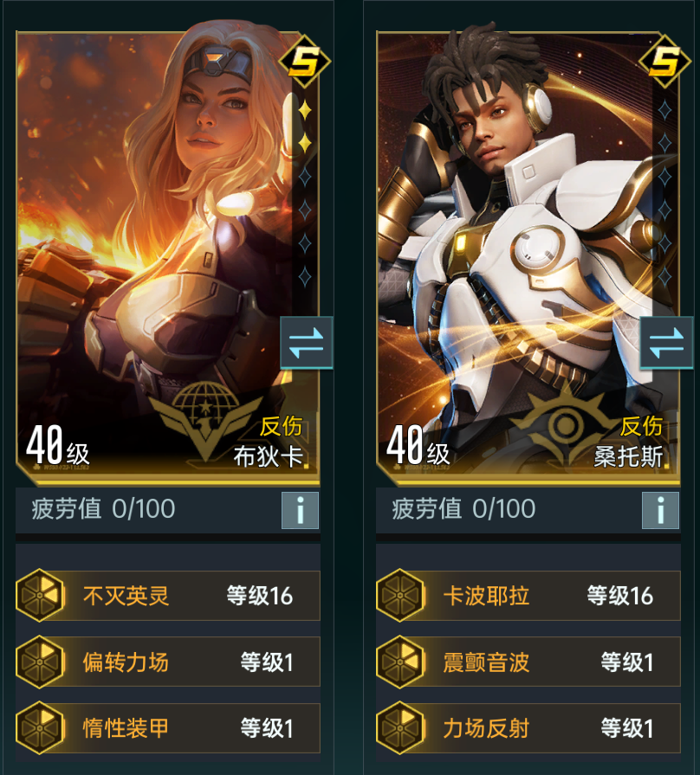
Task: Open fatigue info icon under 桑托斯
Action: pos(660,510)
